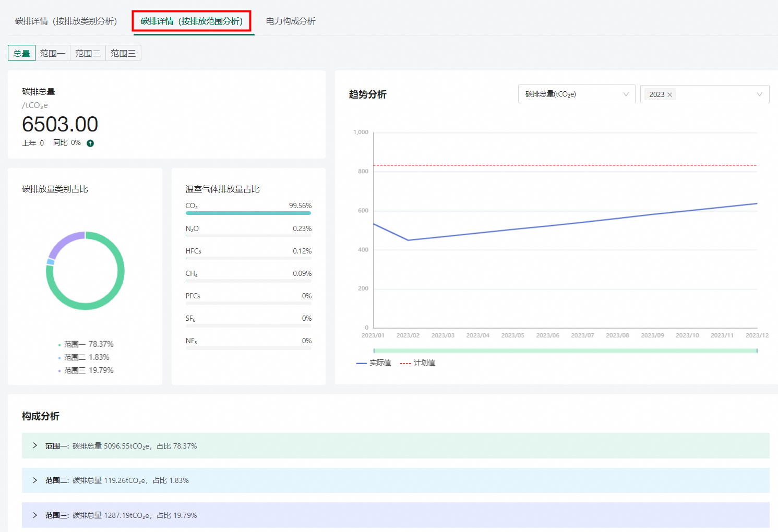The image size is (778, 532).
Task: Click the 2023/06 axis label
Action: [x=547, y=335]
